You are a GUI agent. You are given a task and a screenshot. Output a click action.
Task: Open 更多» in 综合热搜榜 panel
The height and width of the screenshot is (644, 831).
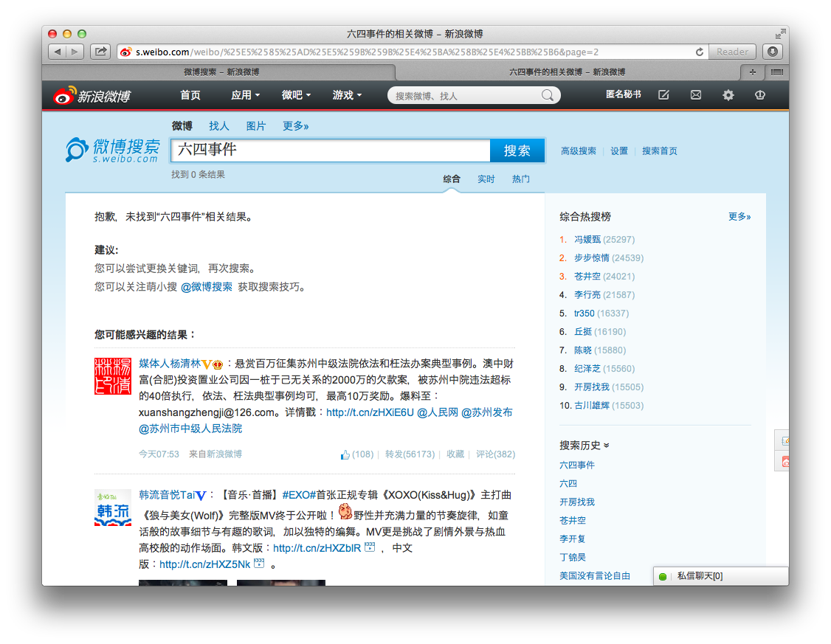739,216
